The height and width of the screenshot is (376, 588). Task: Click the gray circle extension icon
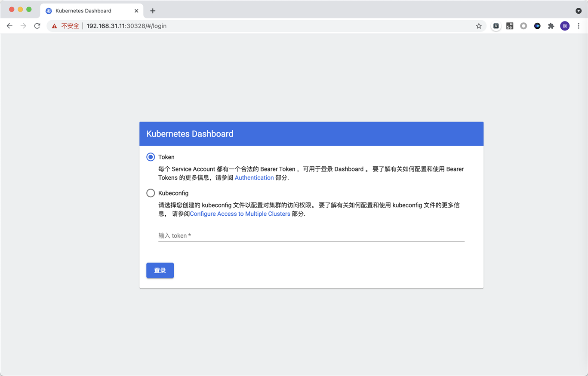tap(523, 26)
